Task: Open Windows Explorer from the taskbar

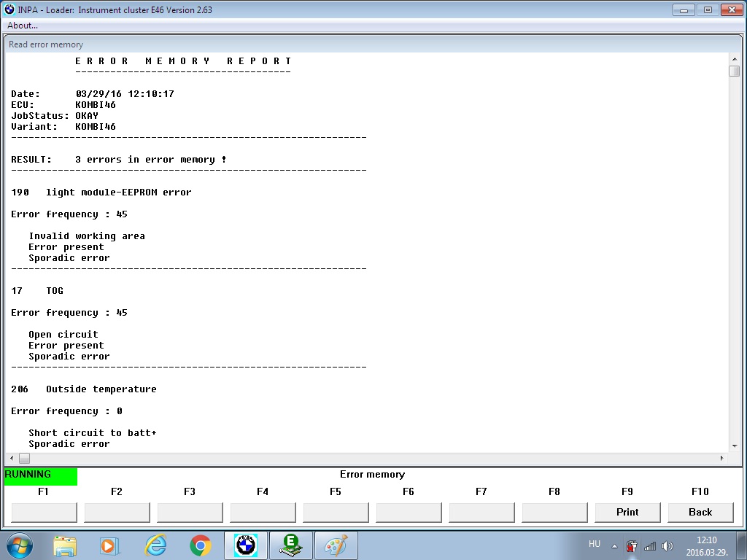Action: (65, 545)
